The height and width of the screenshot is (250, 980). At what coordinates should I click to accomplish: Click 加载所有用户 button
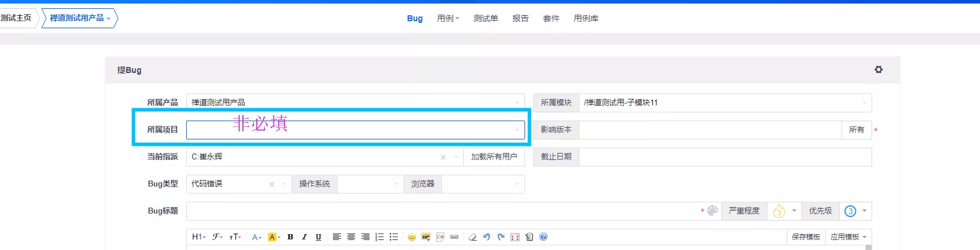point(494,157)
